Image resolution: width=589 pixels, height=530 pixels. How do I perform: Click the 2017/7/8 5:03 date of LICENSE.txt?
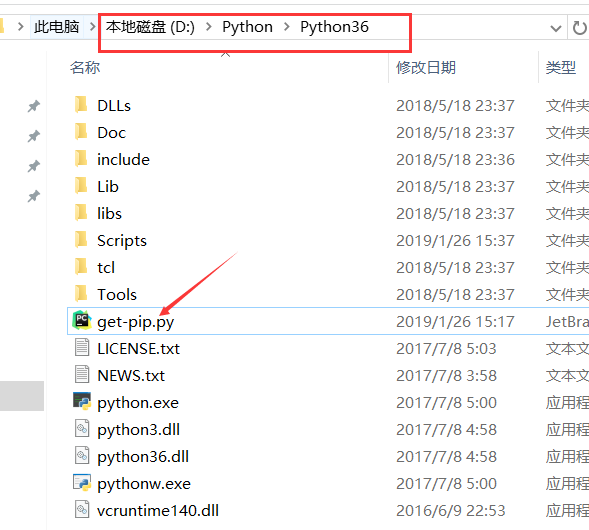pos(446,349)
